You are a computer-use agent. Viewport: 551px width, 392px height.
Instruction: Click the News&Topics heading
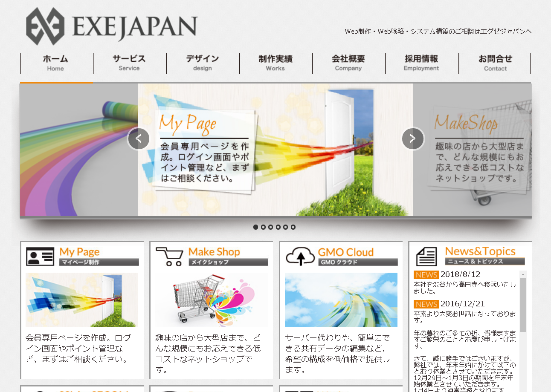[x=480, y=251]
